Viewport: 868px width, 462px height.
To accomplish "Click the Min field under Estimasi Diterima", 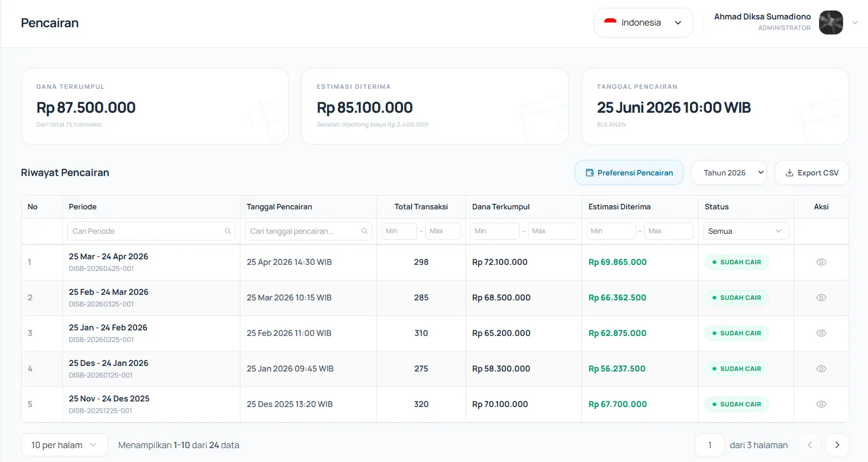I will pyautogui.click(x=611, y=231).
